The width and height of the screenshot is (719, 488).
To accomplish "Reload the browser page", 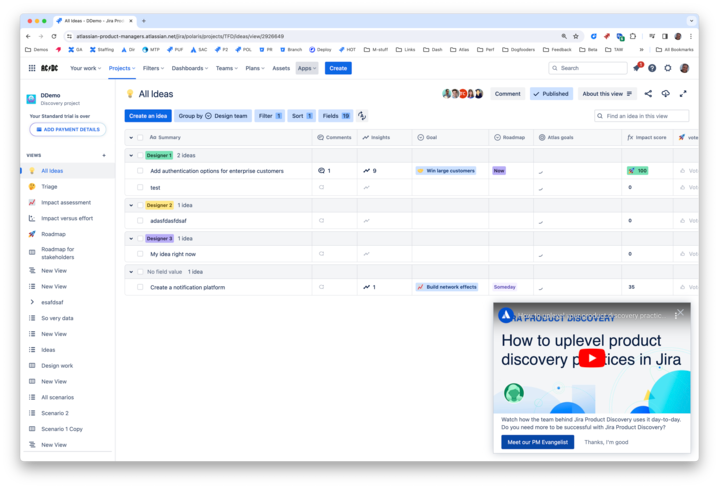I will click(54, 36).
